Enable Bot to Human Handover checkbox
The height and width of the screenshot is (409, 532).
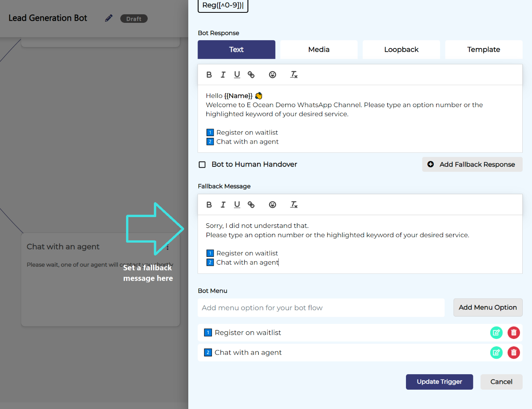click(202, 164)
